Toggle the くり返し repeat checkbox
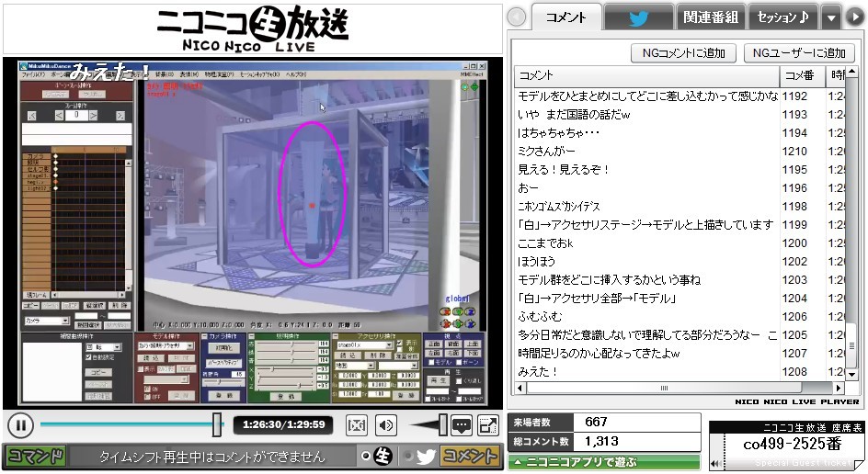868x474 pixels. pos(459,381)
